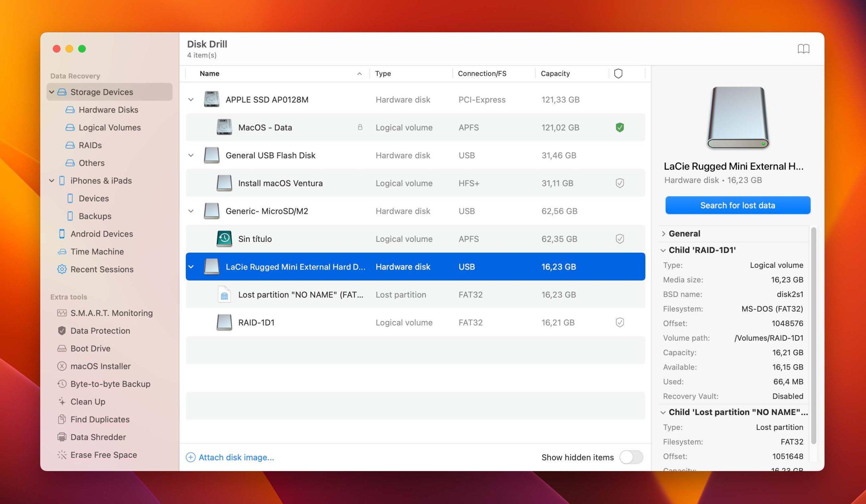The image size is (866, 504).
Task: Collapse the Storage Devices sidebar group
Action: coord(51,92)
